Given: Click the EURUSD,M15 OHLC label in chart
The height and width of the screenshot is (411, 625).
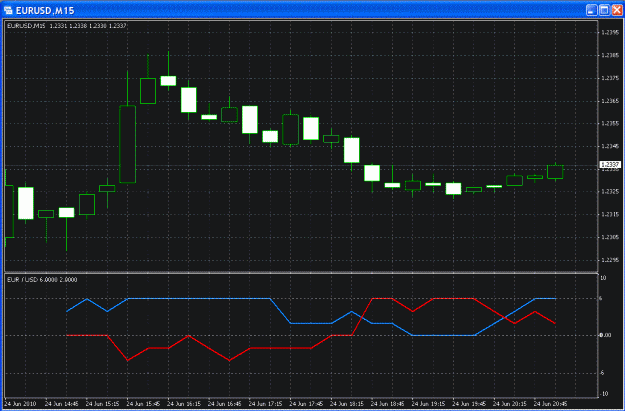Looking at the screenshot, I should click(67, 26).
